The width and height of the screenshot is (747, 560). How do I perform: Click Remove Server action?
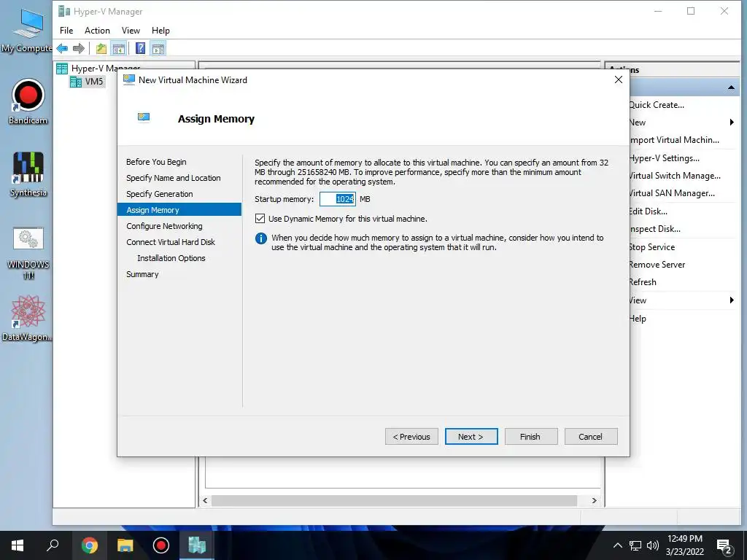657,265
